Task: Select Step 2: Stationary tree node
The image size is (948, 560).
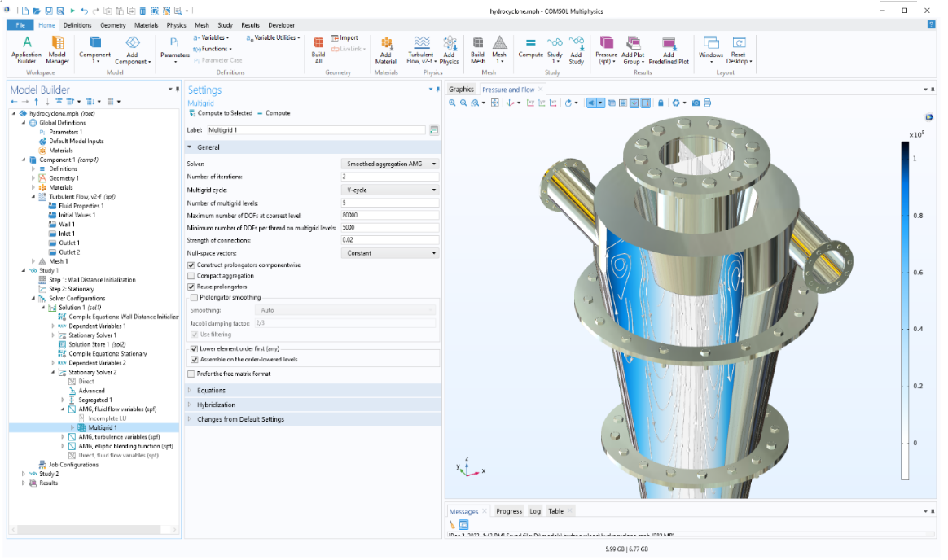Action: (x=72, y=290)
